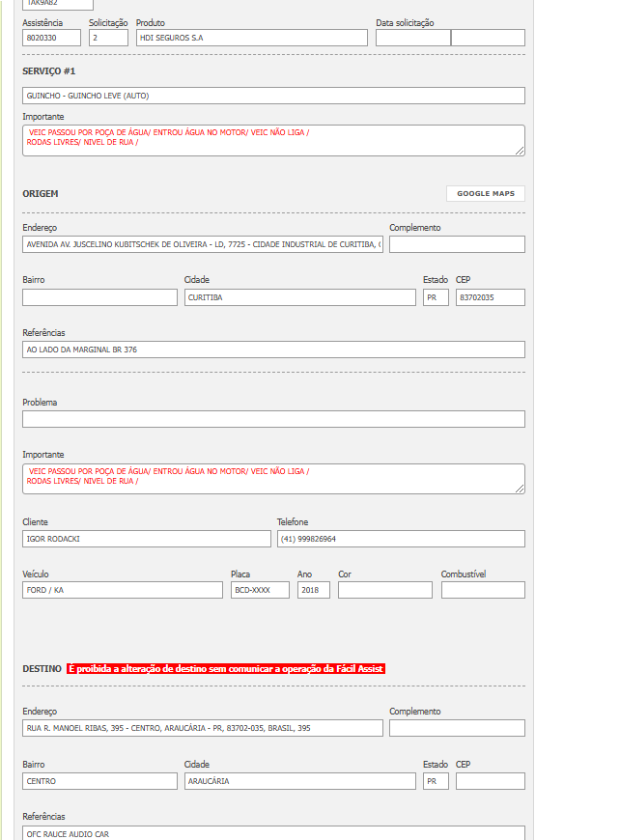Image resolution: width=620 pixels, height=840 pixels.
Task: Click the resize handle of the lower Importante textarea
Action: [x=520, y=490]
